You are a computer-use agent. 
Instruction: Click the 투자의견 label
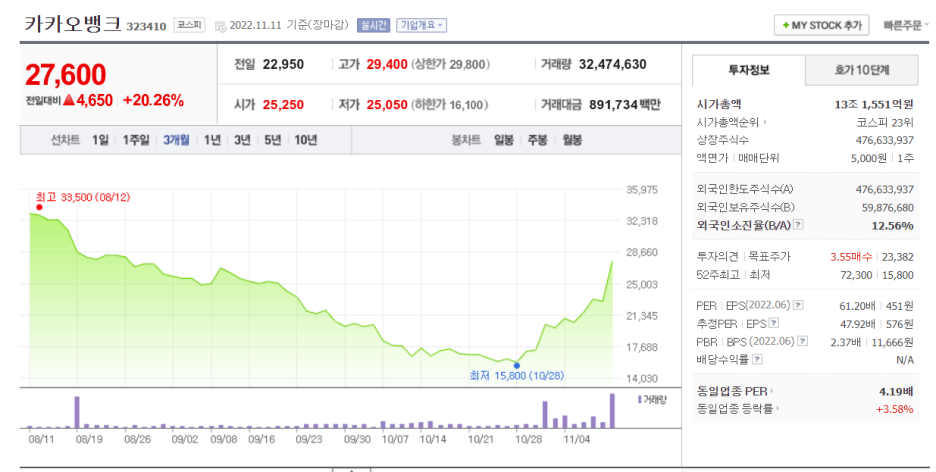718,257
